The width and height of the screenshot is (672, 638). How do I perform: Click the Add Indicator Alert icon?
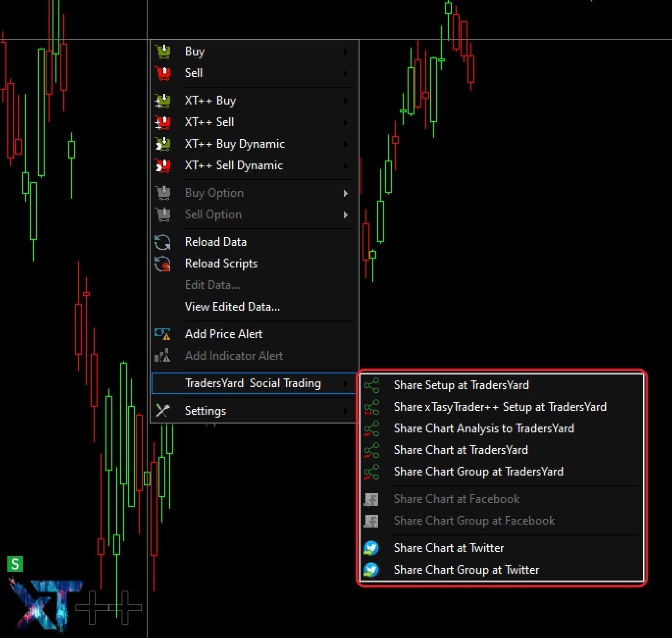pos(163,355)
